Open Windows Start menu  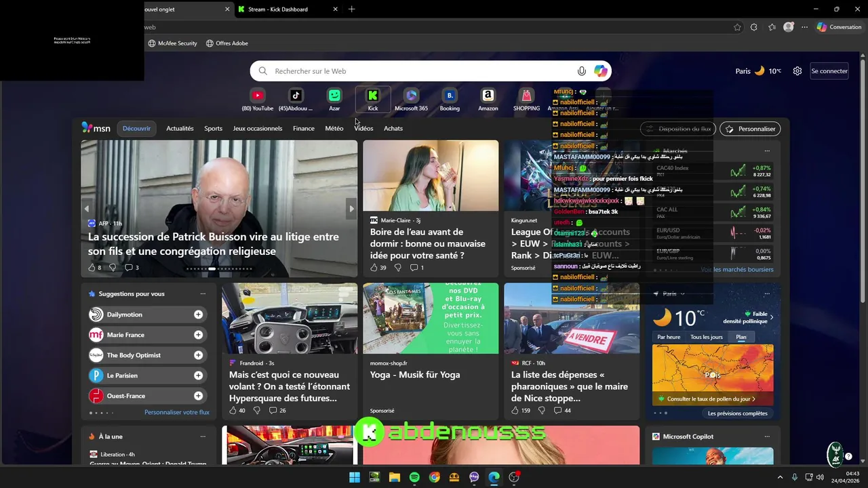355,477
